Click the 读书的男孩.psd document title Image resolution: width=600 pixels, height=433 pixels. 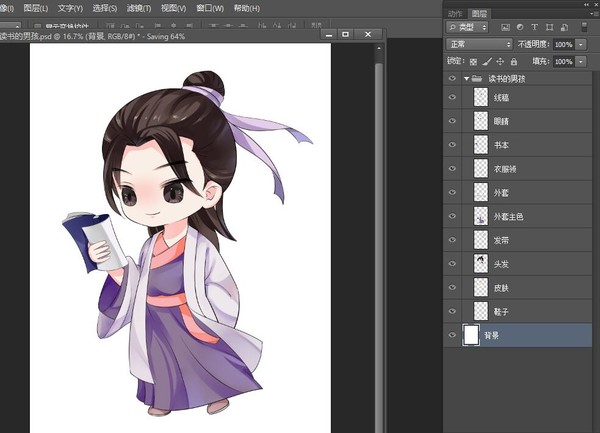92,37
